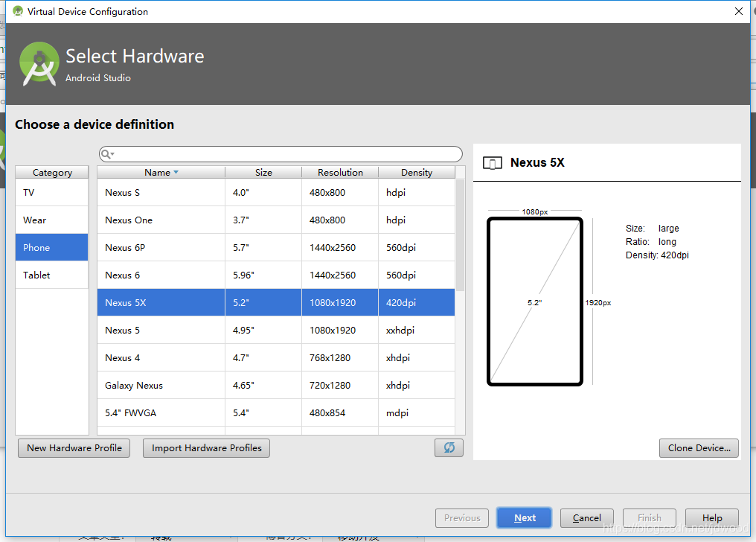Click the device search input field
The image size is (756, 542).
click(281, 154)
